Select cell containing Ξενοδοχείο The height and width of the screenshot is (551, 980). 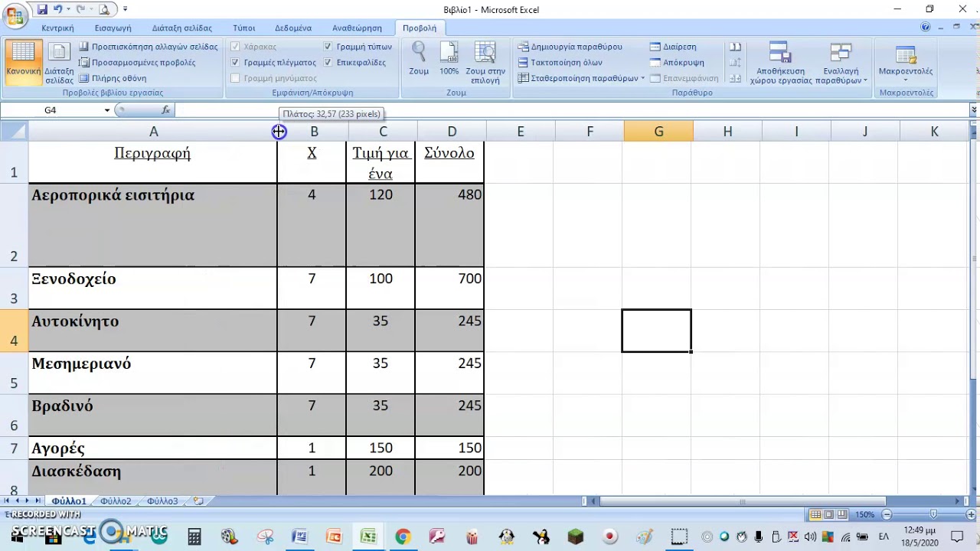point(153,289)
